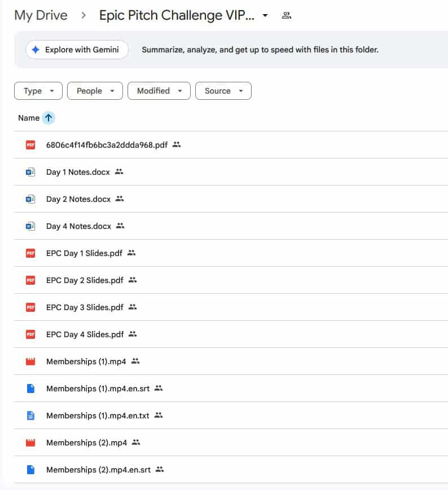
Task: Click shared icon beside Memberships (1).mp4
Action: pyautogui.click(x=135, y=361)
